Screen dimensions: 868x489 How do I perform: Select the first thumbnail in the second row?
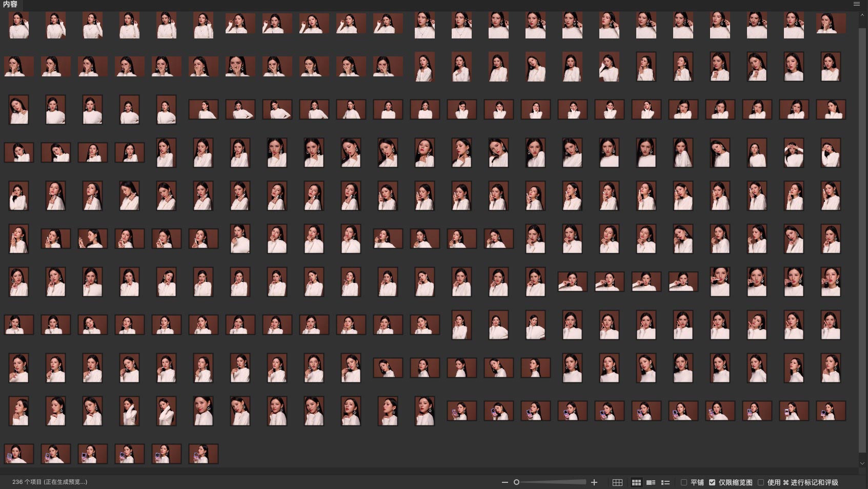[x=19, y=67]
